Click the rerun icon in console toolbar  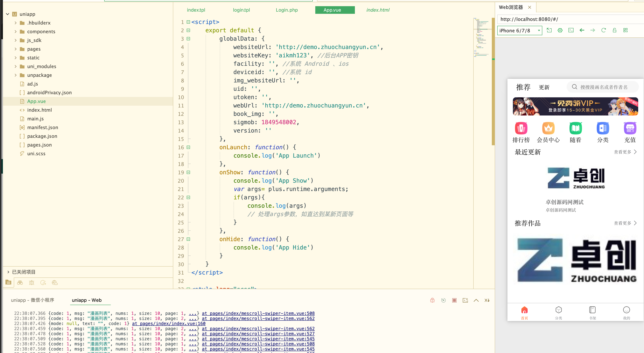tap(443, 300)
